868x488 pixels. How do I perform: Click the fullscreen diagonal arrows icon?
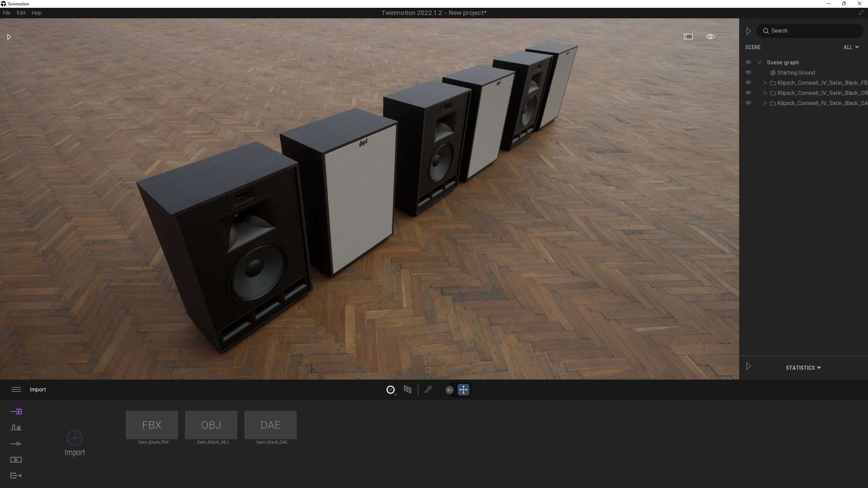coord(861,13)
